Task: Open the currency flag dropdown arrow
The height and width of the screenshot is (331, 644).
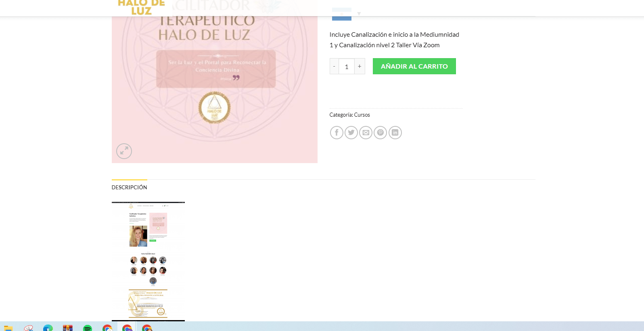Action: (359, 14)
